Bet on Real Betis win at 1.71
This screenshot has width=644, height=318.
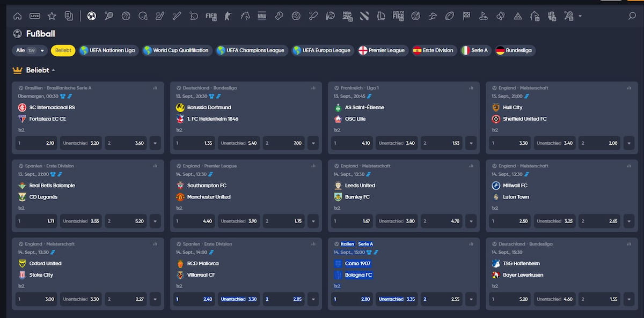36,221
